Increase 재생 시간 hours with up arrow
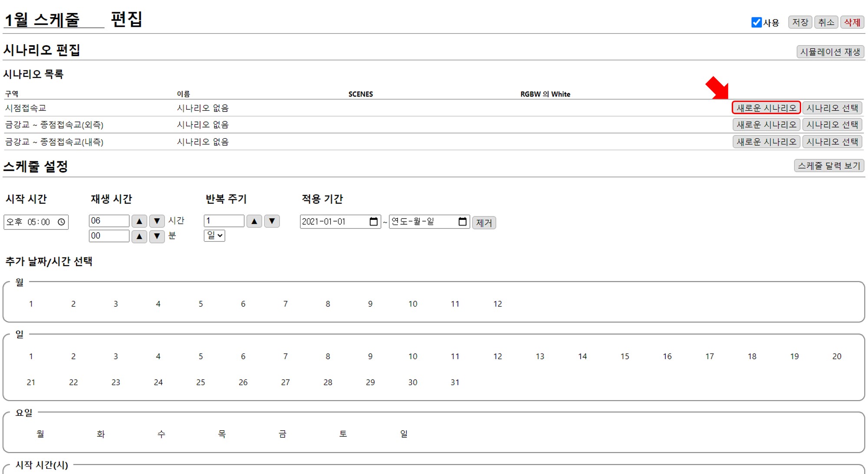Viewport: 868px width, 474px height. pyautogui.click(x=139, y=221)
